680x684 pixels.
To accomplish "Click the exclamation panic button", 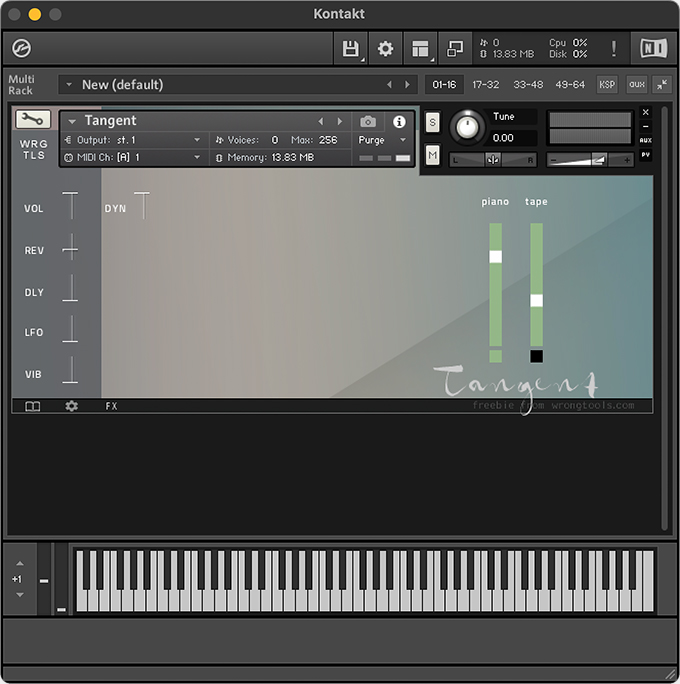I will 614,48.
